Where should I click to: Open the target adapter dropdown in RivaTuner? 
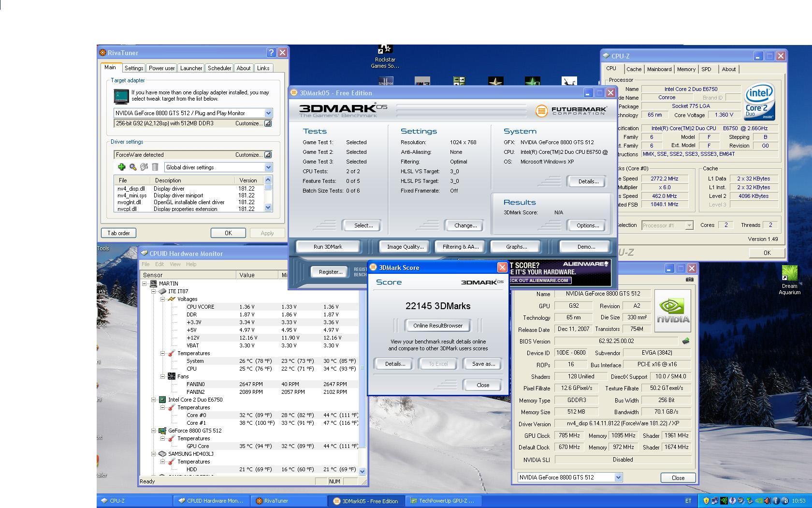[268, 113]
